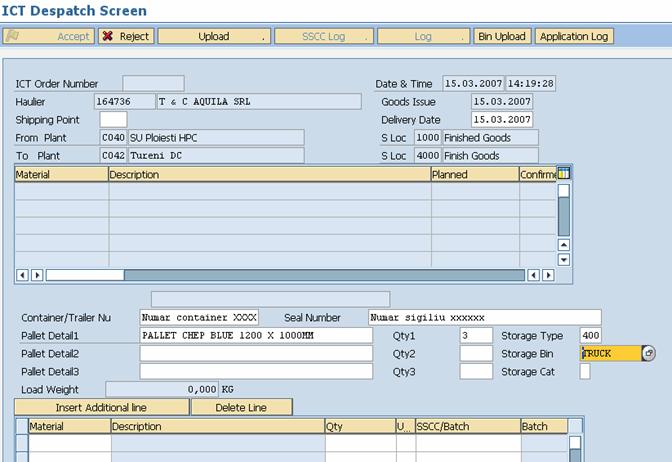The height and width of the screenshot is (462, 672).
Task: Click the Seal Number input field
Action: pos(484,318)
